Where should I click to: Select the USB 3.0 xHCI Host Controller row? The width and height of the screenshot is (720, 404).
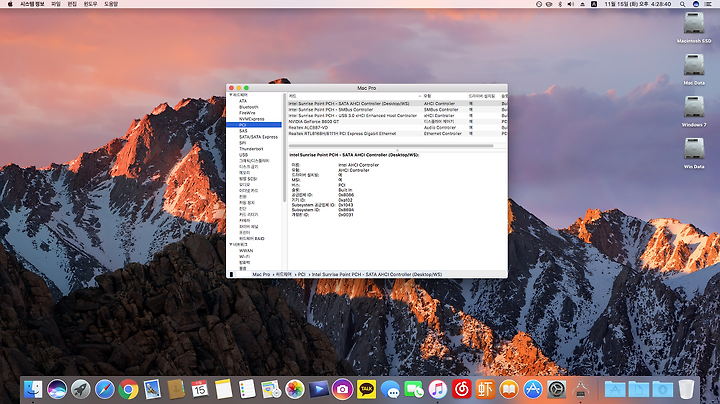point(397,116)
